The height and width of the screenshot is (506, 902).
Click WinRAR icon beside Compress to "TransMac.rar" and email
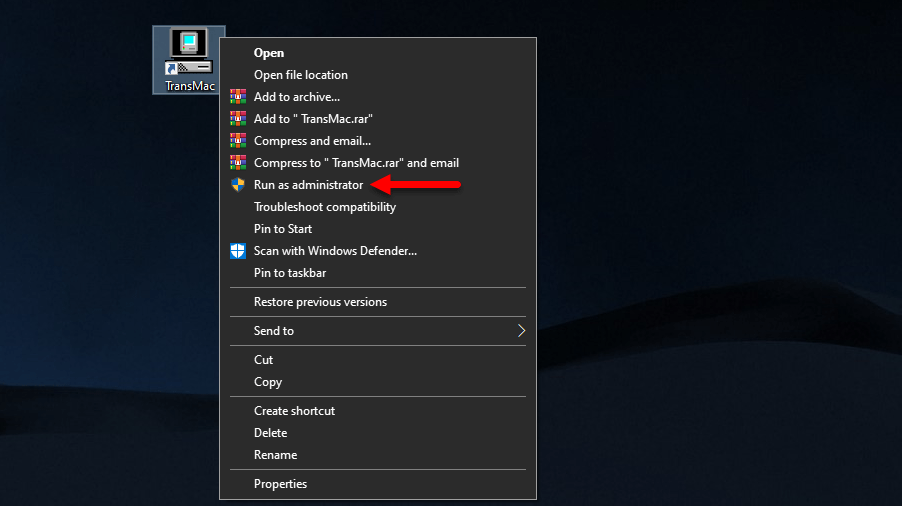click(238, 163)
